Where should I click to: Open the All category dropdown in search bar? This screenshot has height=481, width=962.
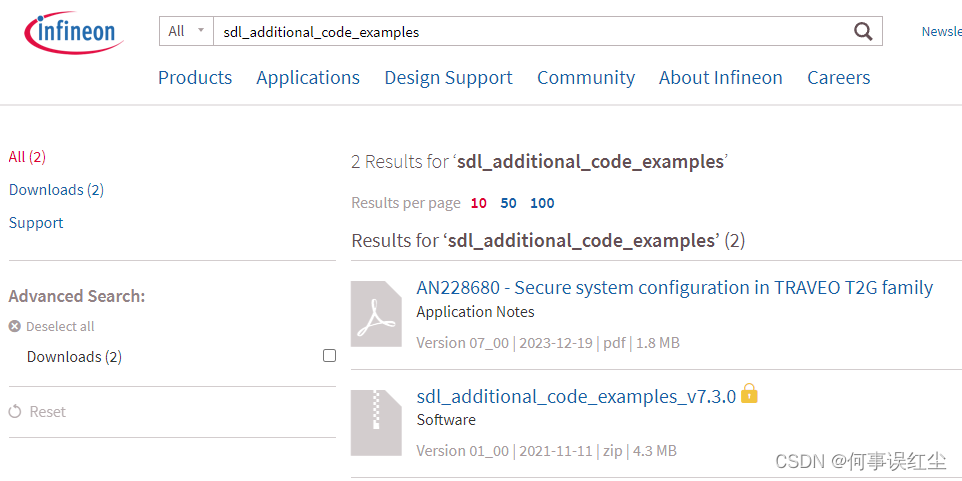coord(186,31)
